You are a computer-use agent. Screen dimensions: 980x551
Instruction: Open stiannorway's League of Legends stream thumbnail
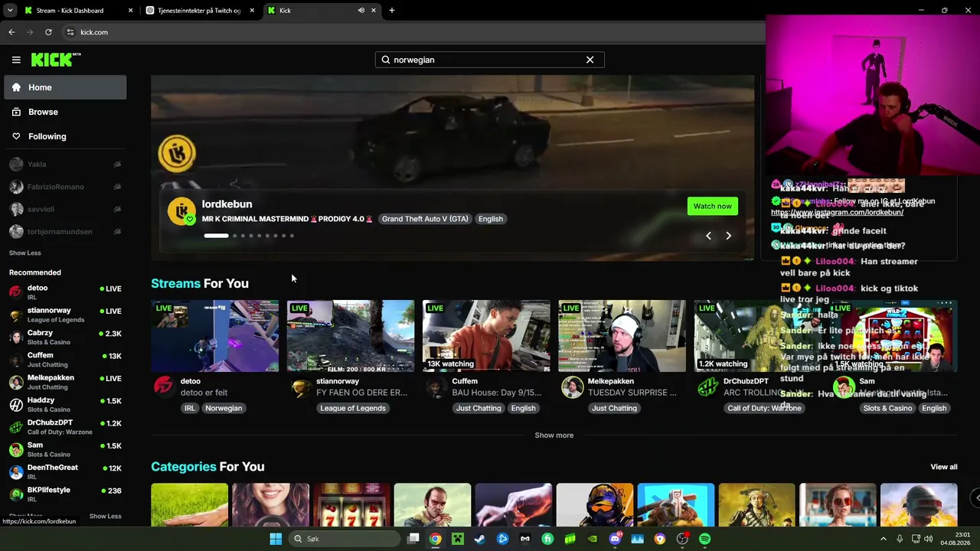click(x=351, y=336)
